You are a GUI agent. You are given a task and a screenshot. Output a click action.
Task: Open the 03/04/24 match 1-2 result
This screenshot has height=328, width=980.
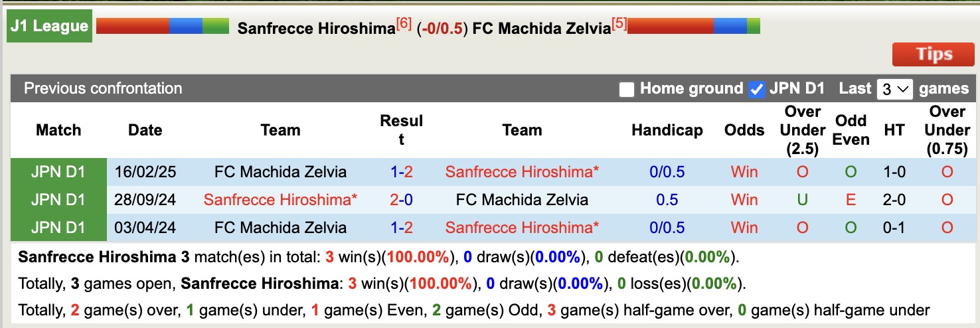402,228
